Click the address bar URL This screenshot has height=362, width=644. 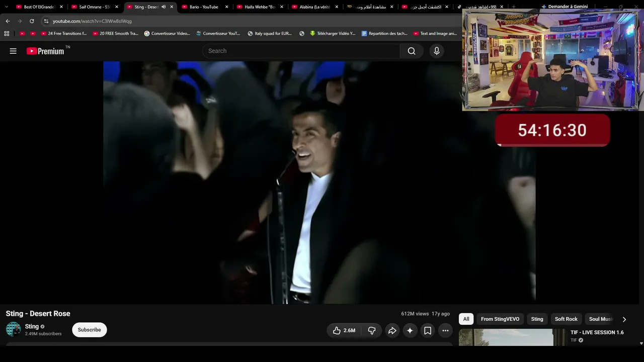[x=92, y=21]
